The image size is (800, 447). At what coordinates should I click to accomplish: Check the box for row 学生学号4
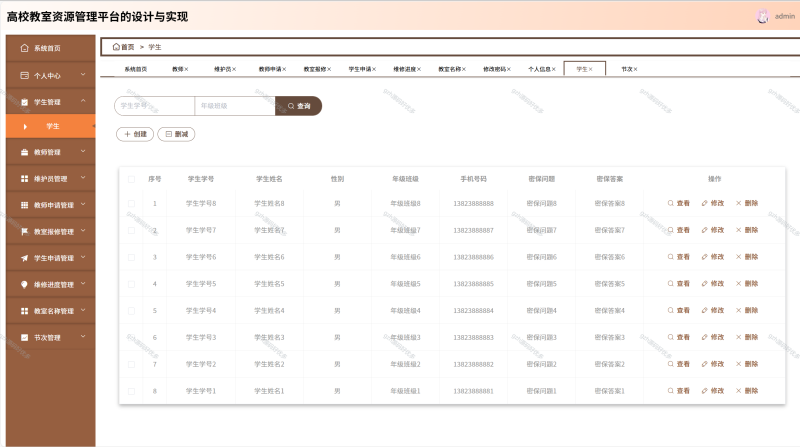click(131, 311)
